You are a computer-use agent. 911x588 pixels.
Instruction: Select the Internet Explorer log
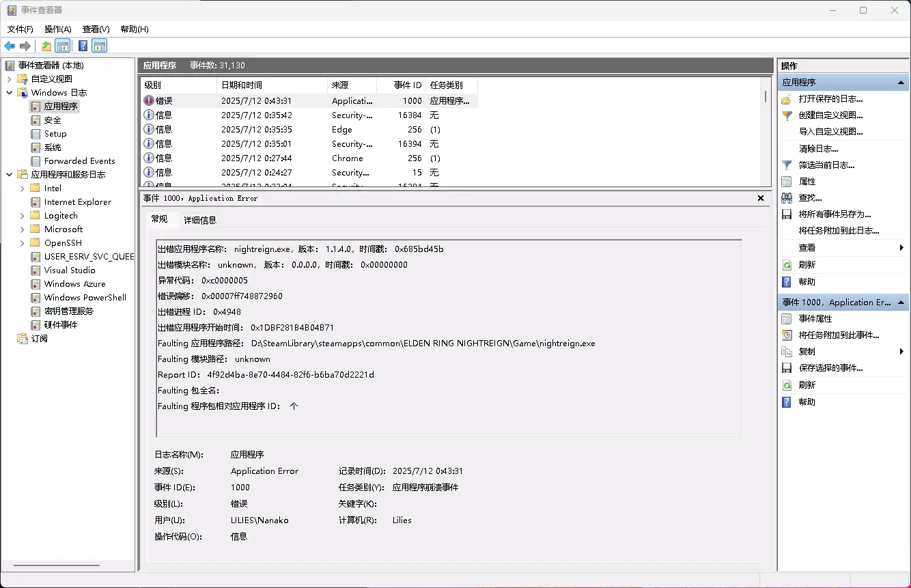(77, 202)
